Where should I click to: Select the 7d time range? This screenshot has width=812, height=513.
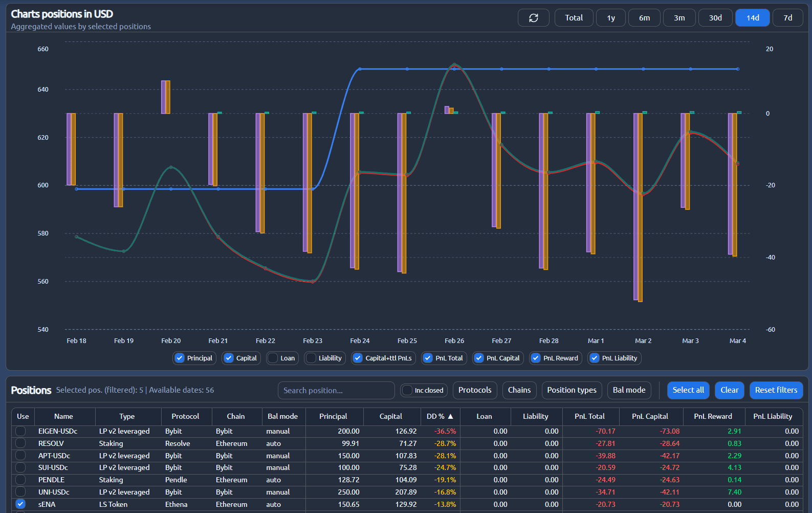click(787, 18)
